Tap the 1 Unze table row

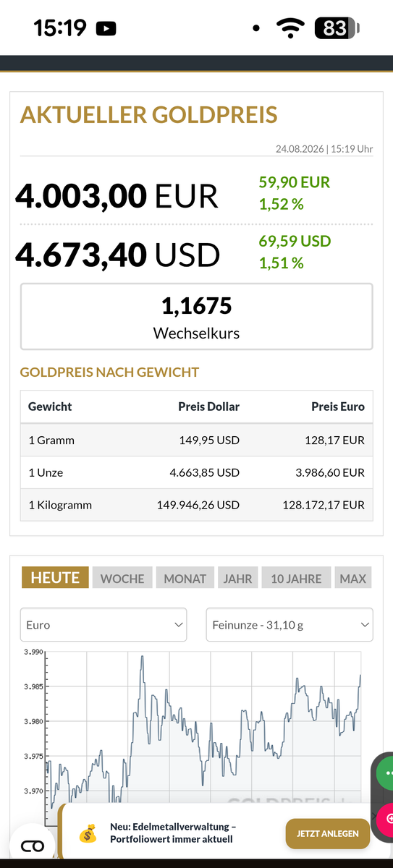pos(197,472)
